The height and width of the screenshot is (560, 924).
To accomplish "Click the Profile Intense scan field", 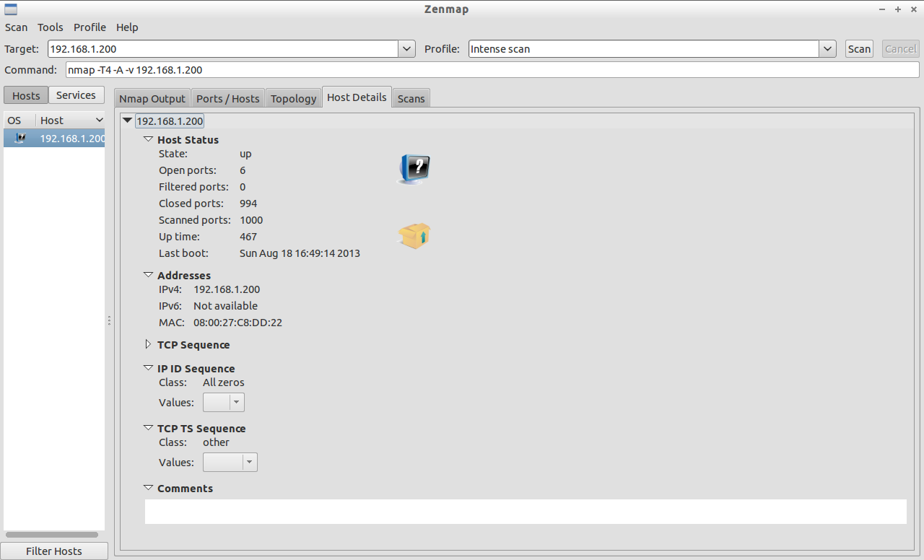I will click(x=645, y=49).
